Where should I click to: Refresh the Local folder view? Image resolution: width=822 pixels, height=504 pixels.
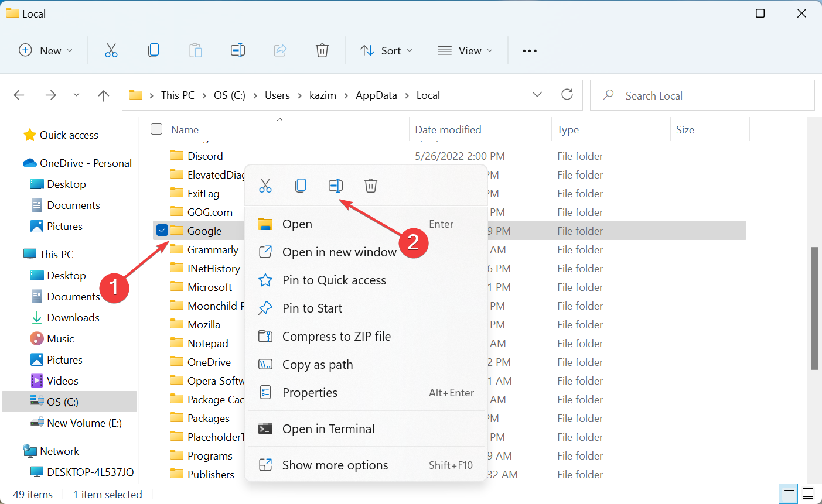pyautogui.click(x=567, y=95)
